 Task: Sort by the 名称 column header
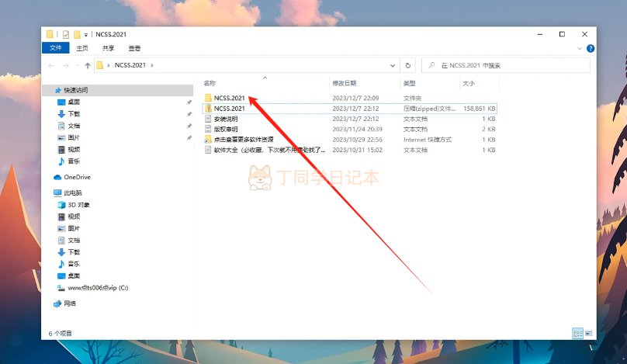pos(210,83)
